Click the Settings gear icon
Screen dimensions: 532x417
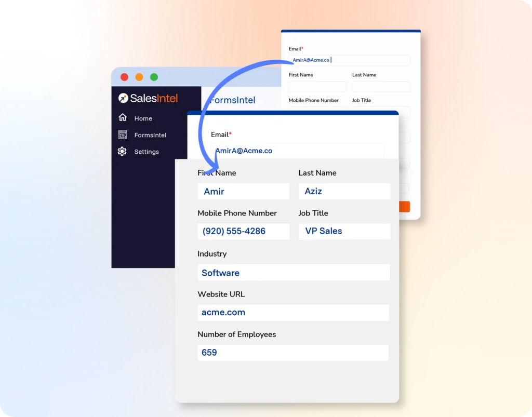[x=122, y=151]
